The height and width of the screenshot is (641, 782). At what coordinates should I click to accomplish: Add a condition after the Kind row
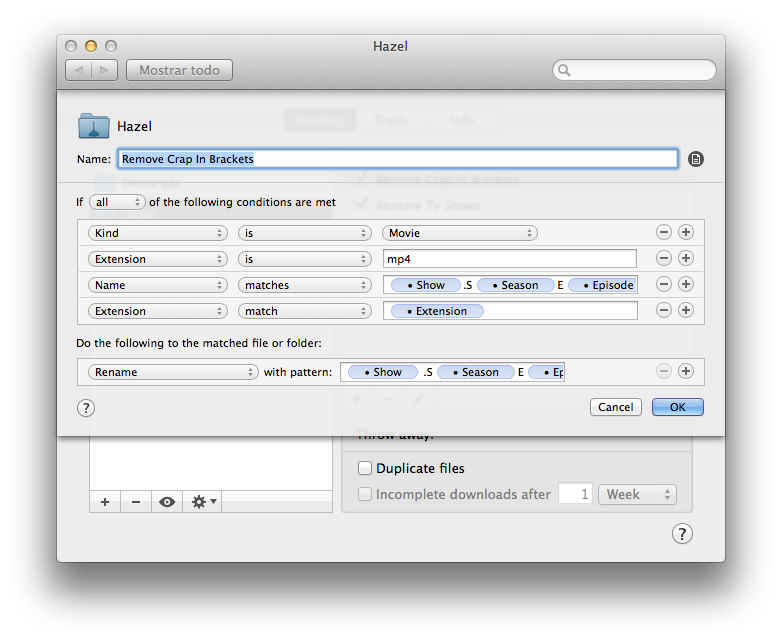686,232
